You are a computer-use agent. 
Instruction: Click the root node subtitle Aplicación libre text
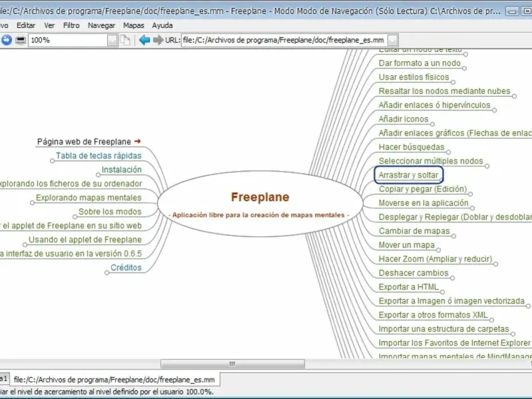tap(259, 215)
